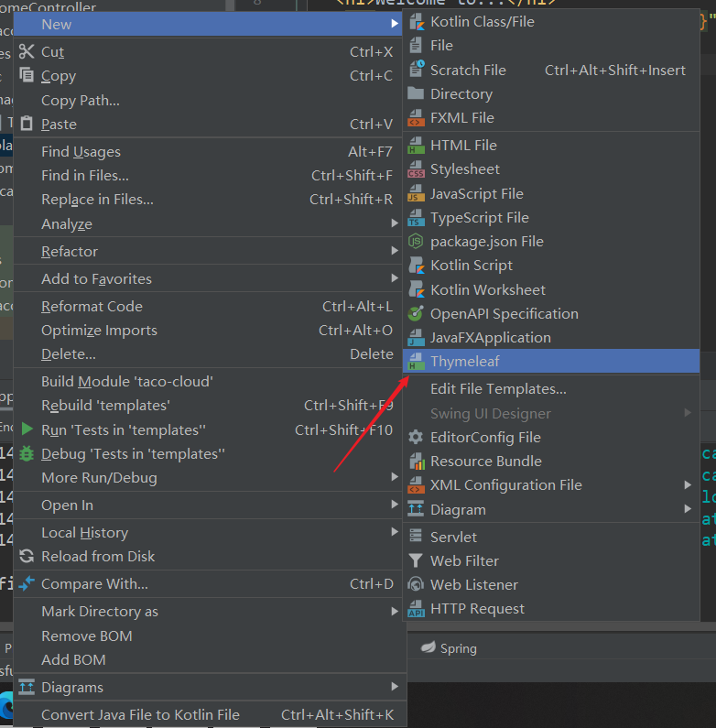Image resolution: width=716 pixels, height=728 pixels.
Task: Click the Thymeleaf template icon
Action: [x=416, y=361]
